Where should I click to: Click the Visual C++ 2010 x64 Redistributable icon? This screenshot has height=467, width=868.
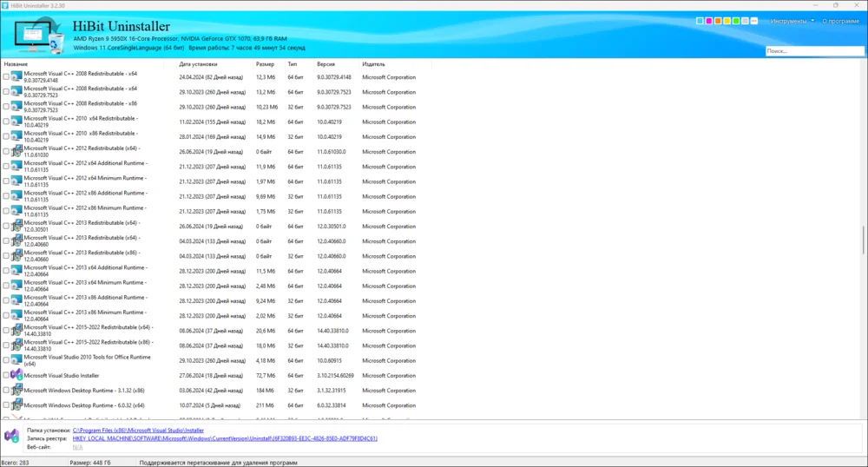16,122
